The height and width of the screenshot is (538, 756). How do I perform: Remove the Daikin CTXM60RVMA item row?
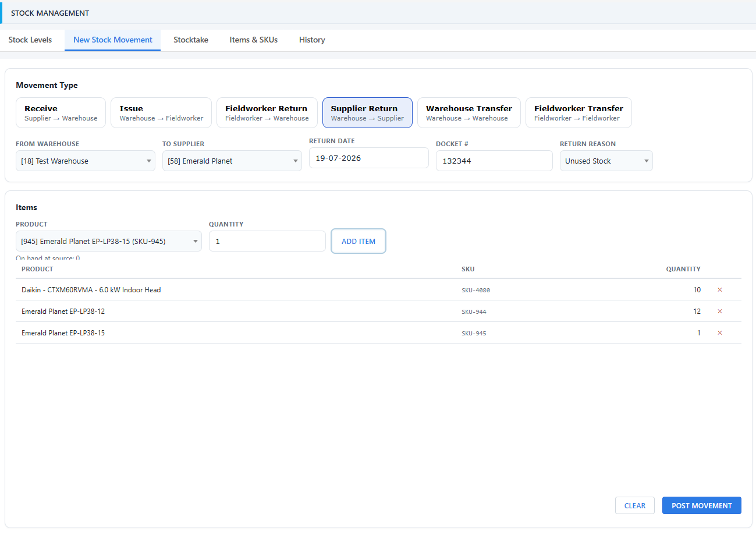tap(719, 289)
